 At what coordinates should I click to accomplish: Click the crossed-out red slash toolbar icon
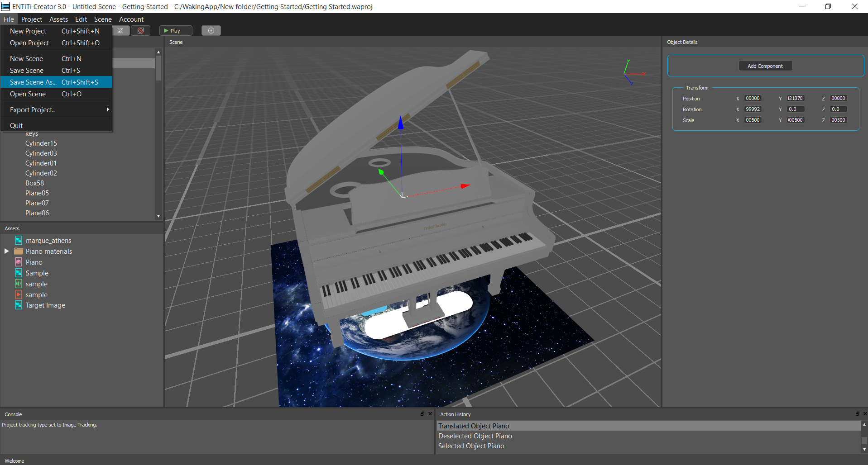click(x=141, y=31)
